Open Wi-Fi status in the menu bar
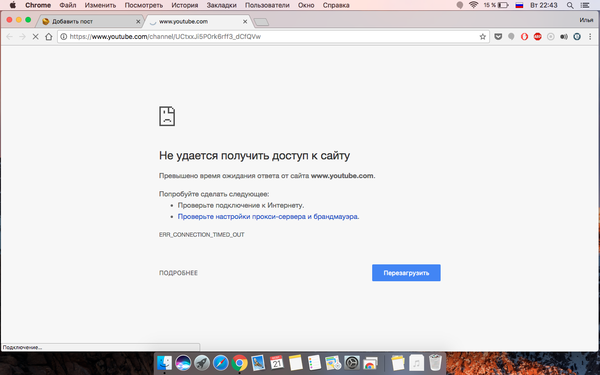The width and height of the screenshot is (600, 375). (x=473, y=5)
